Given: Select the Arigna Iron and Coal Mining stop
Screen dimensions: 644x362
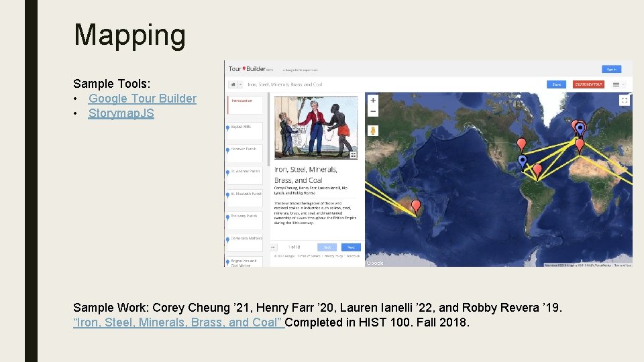Looking at the screenshot, I should click(x=245, y=262).
